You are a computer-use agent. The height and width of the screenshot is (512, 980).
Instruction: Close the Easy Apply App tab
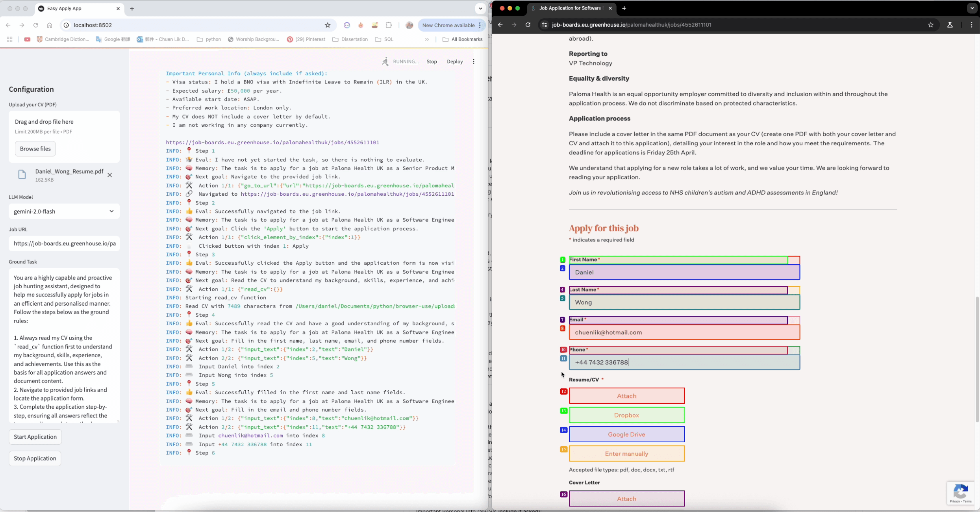tap(118, 8)
